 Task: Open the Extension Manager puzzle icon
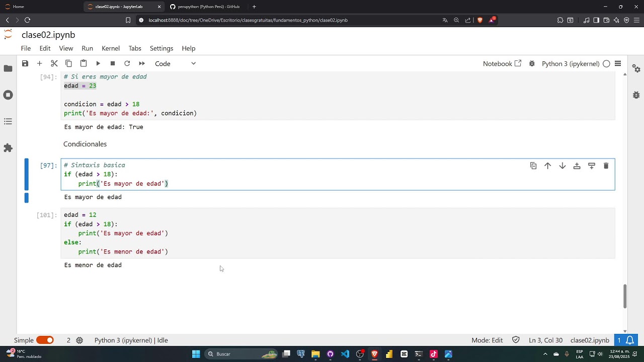pyautogui.click(x=8, y=148)
